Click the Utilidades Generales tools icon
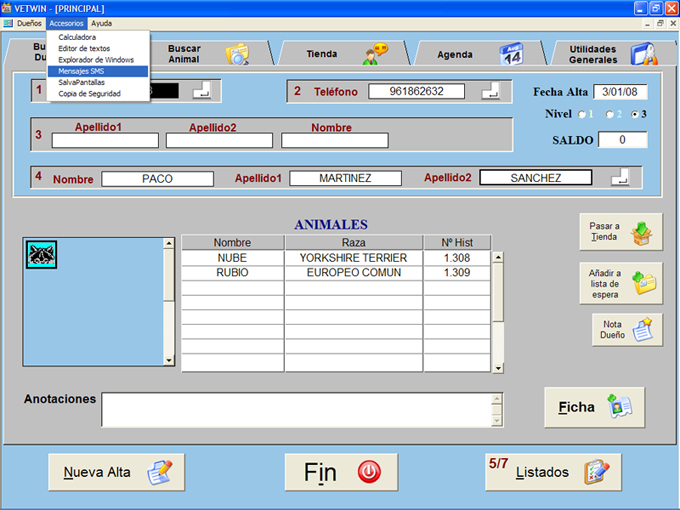This screenshot has width=680, height=510. pyautogui.click(x=644, y=54)
